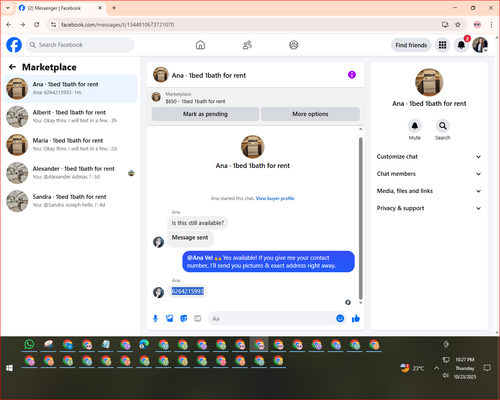Show hidden system tray icons
Viewport: 500px width, 400px height.
(x=436, y=368)
